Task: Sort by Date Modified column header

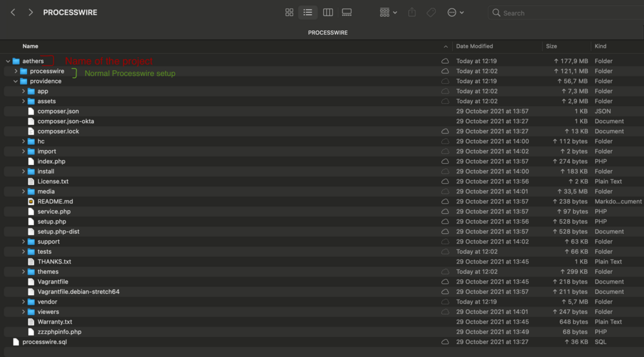Action: 475,46
